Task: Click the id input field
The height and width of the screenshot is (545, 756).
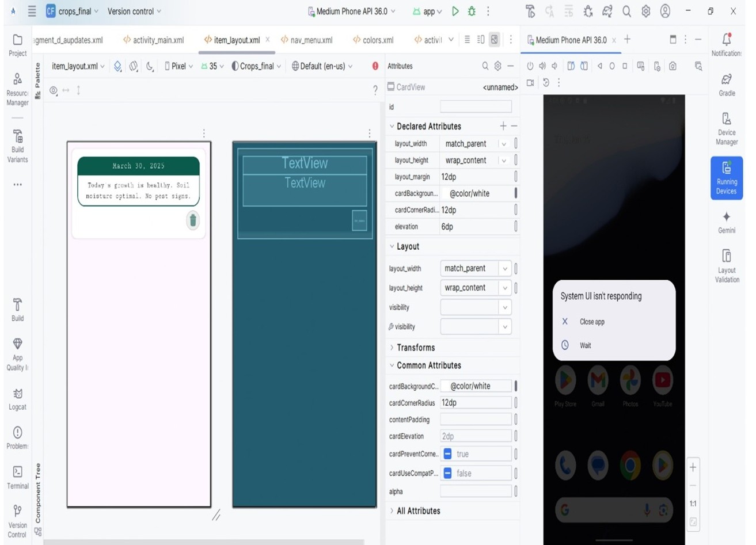Action: coord(476,106)
